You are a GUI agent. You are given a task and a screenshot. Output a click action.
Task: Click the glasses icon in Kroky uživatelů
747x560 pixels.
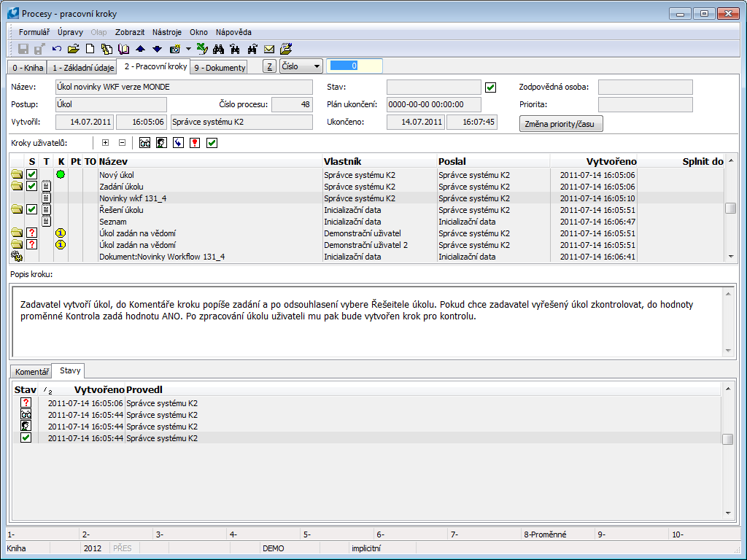pyautogui.click(x=145, y=143)
